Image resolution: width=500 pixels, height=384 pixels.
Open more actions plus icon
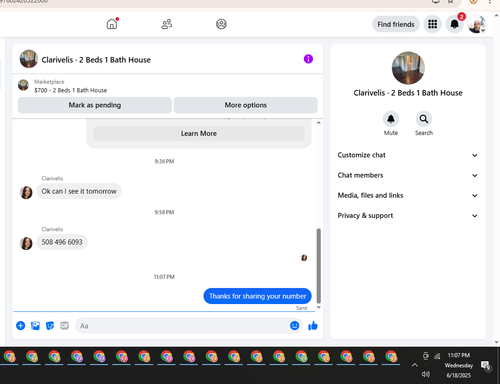click(x=21, y=326)
